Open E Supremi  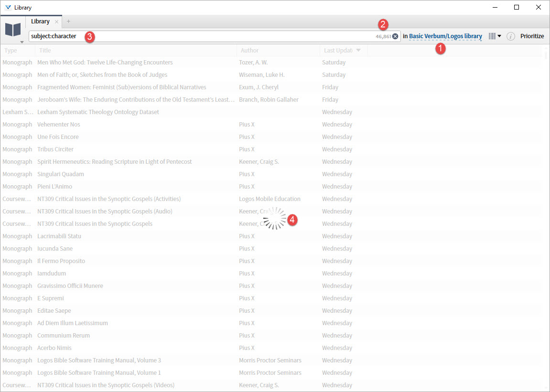tap(51, 298)
